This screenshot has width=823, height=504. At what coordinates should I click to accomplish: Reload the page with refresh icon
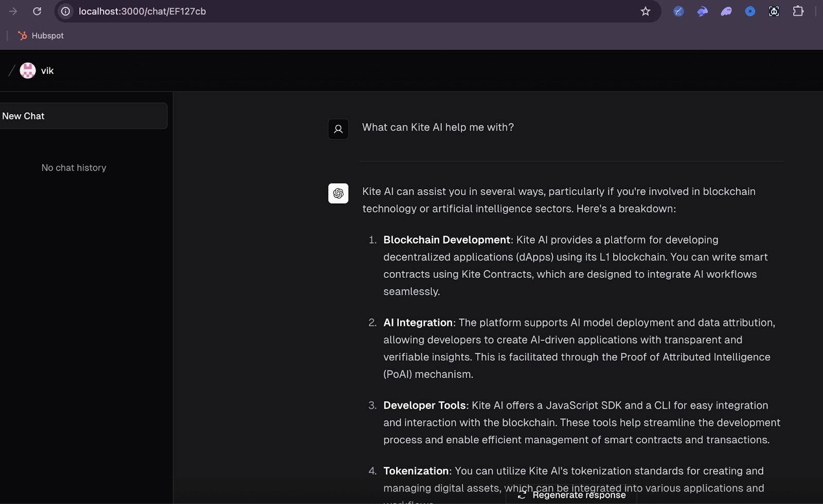(37, 11)
